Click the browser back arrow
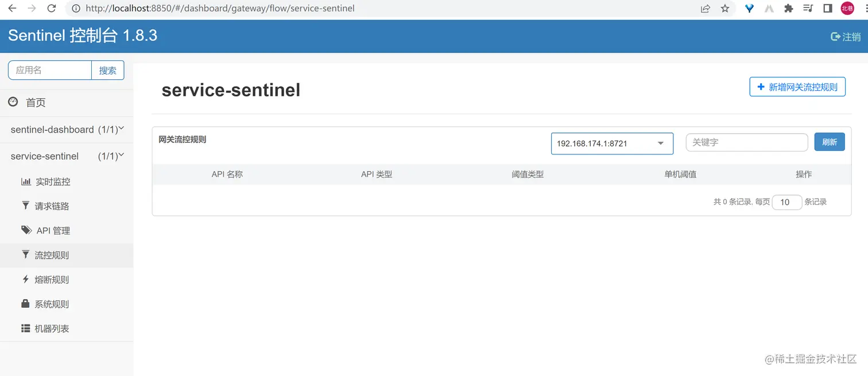 pos(12,9)
